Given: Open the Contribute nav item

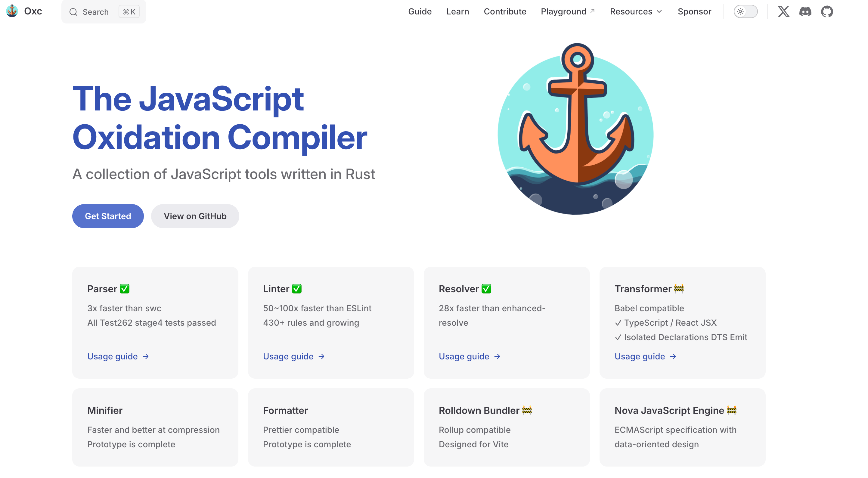Looking at the screenshot, I should coord(505,11).
